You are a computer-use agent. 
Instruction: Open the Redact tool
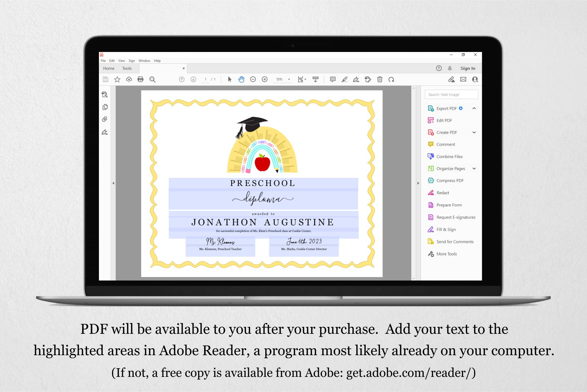pos(442,192)
